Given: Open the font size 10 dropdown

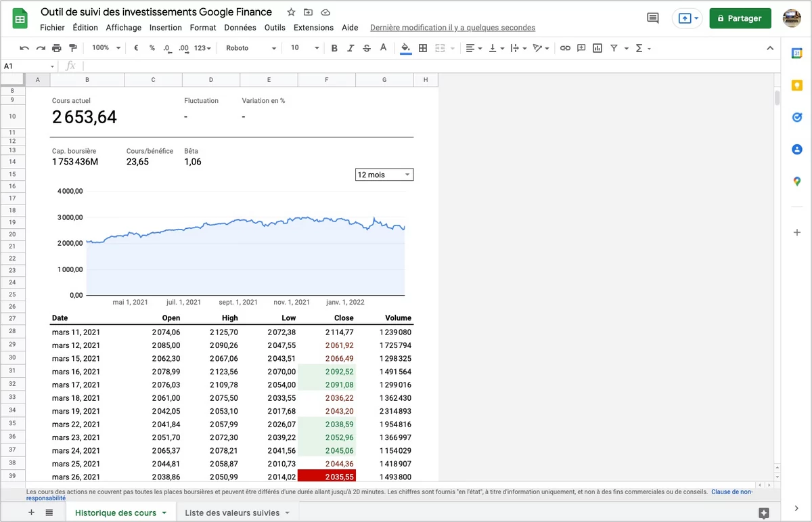Looking at the screenshot, I should click(x=304, y=48).
